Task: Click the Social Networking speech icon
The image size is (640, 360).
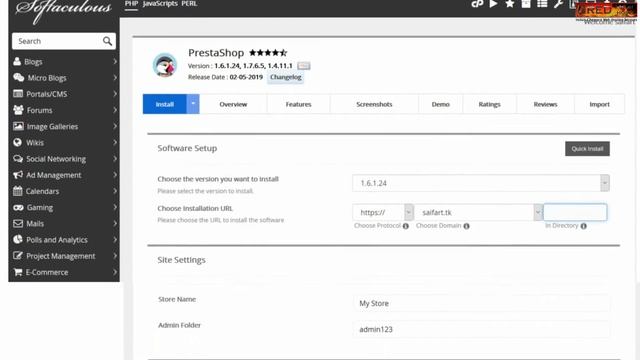Action: tap(18, 159)
